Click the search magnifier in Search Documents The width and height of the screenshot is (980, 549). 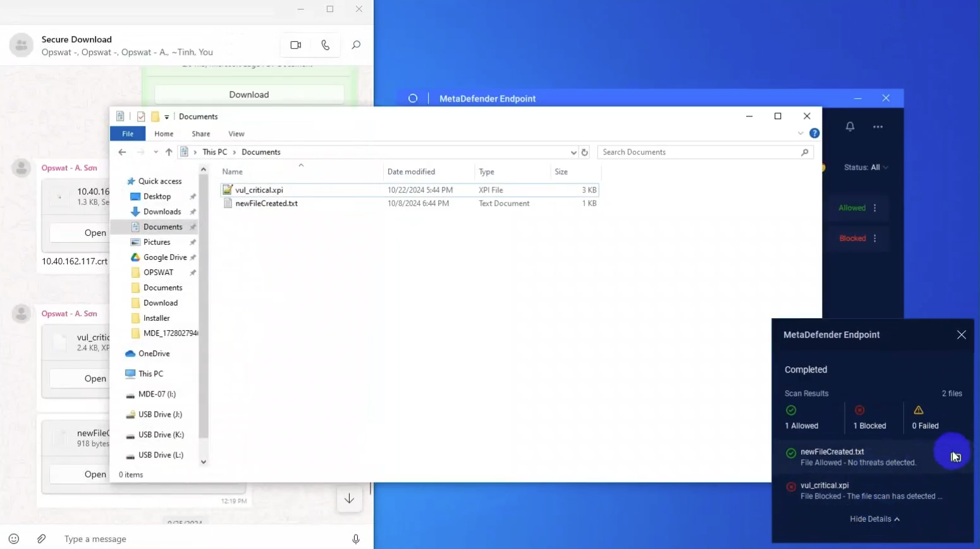[805, 152]
